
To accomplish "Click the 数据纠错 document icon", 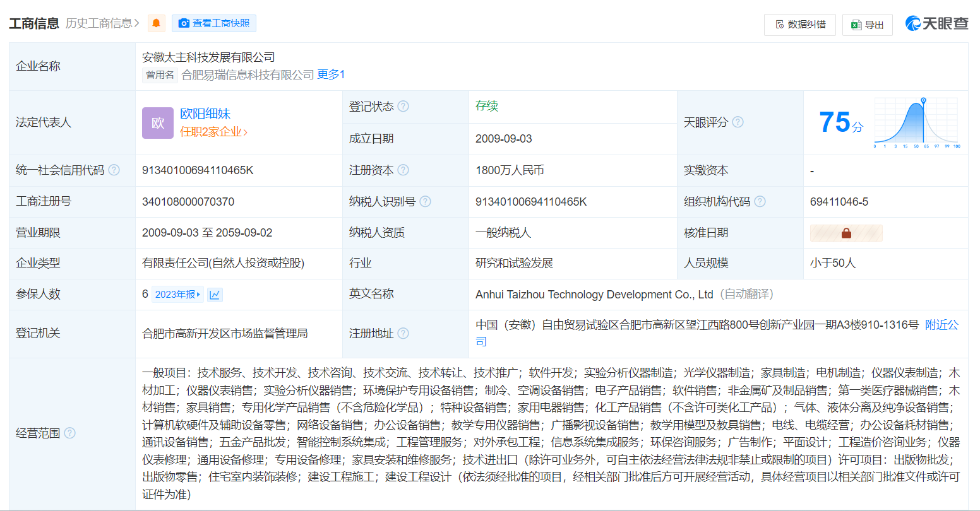I will click(780, 25).
